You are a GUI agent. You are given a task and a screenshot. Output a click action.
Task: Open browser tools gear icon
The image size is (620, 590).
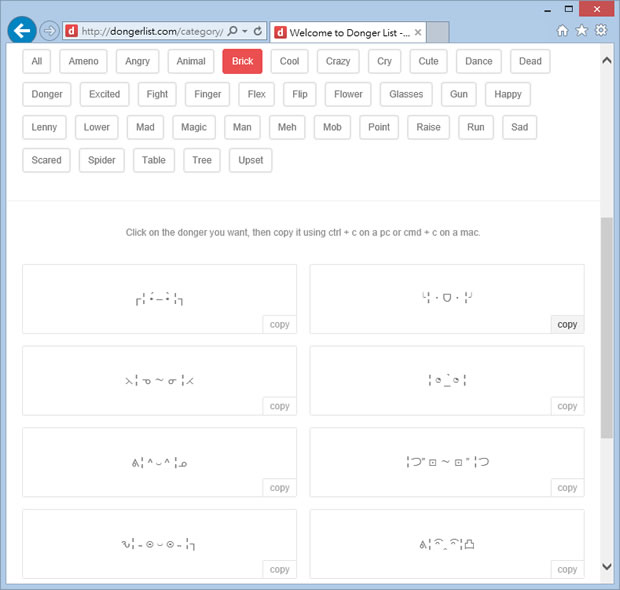click(601, 31)
